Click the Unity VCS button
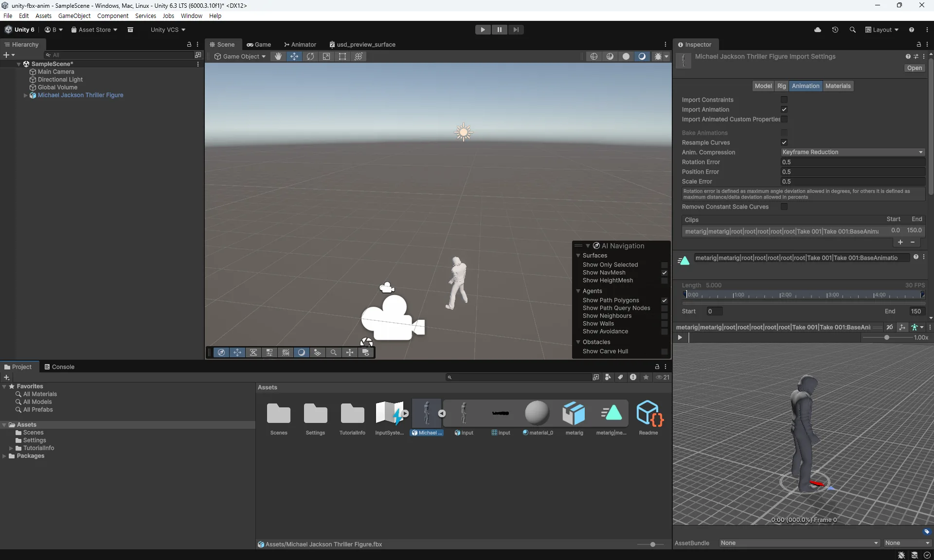Image resolution: width=934 pixels, height=560 pixels. pos(168,30)
